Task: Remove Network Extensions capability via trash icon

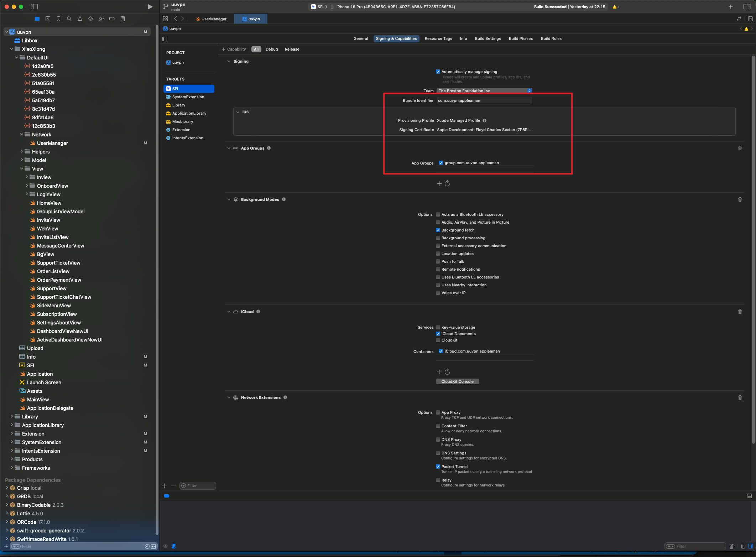Action: click(x=740, y=397)
